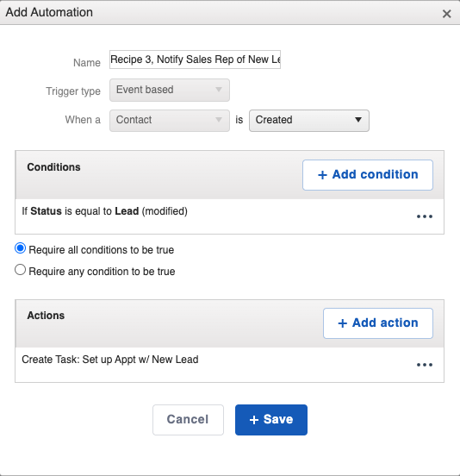Cancel the automation dialog
460x476 pixels.
(x=188, y=420)
